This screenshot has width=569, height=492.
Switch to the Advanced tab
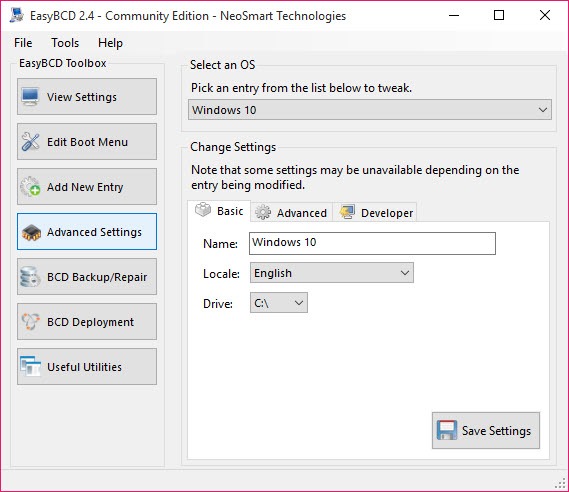292,213
